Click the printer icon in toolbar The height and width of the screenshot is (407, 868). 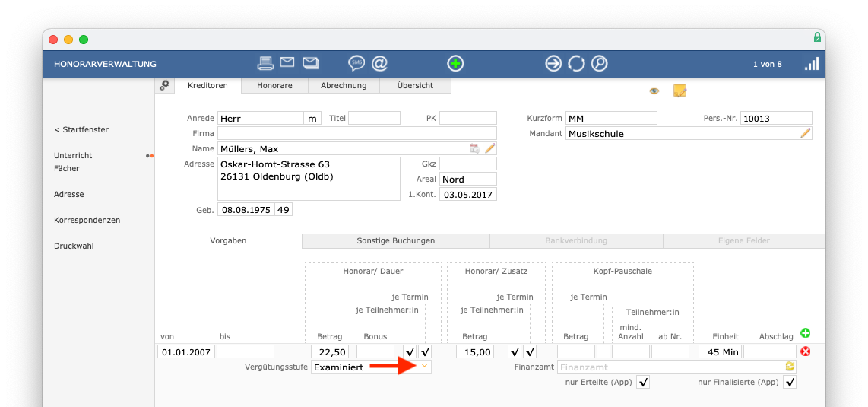tap(266, 63)
